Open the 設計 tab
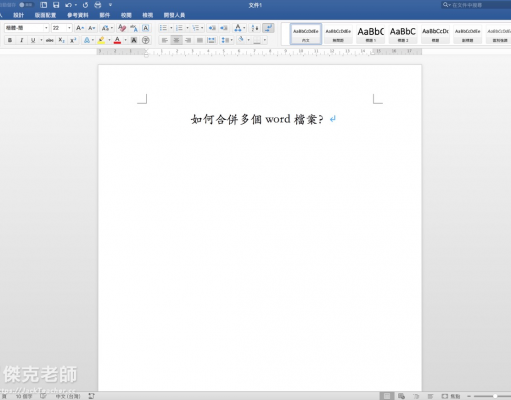Image resolution: width=511 pixels, height=400 pixels. click(18, 15)
